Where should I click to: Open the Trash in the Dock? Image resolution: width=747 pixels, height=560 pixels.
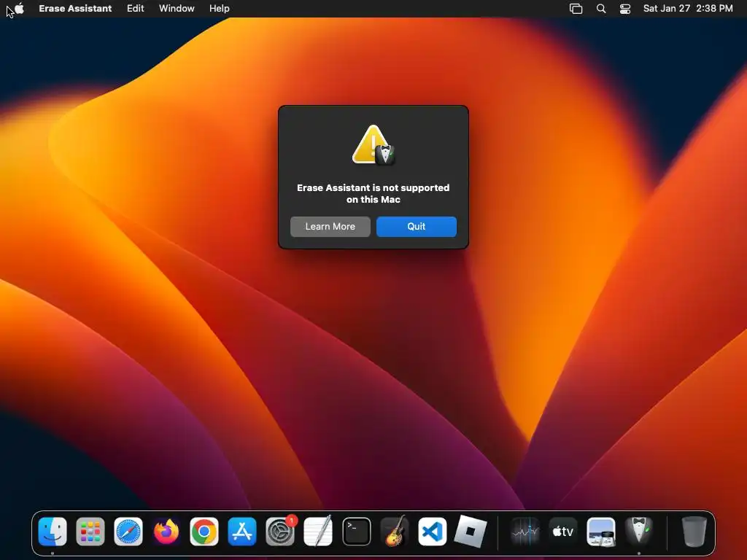[694, 532]
